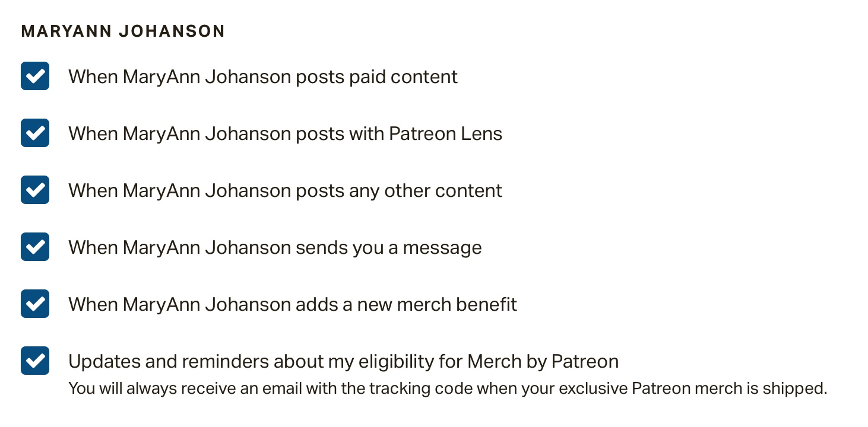Click the words 'Merch by Patreon'
This screenshot has height=427, width=868.
point(543,361)
